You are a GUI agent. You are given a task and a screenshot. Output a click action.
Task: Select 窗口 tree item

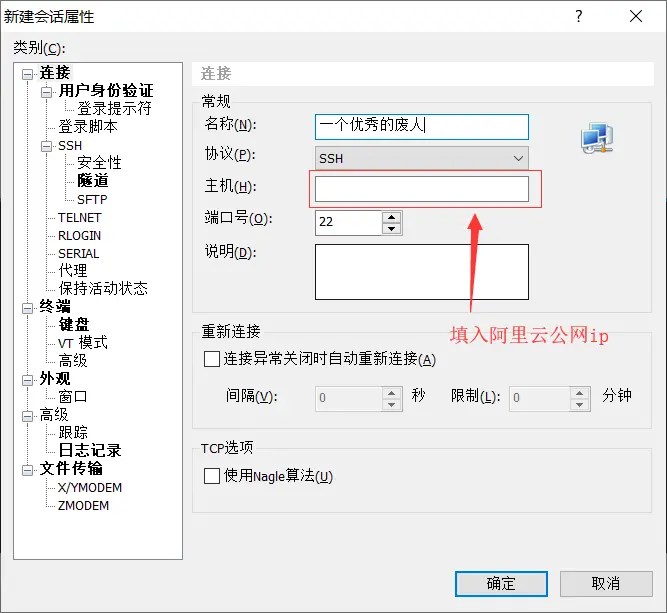point(73,396)
